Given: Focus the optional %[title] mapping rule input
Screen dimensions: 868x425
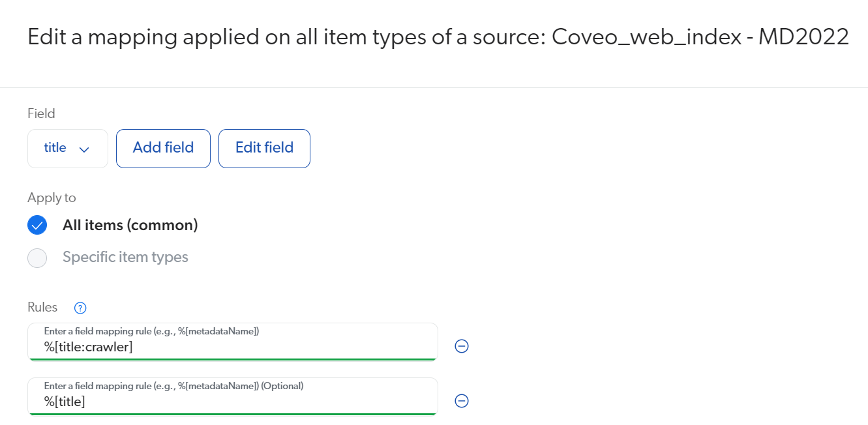Looking at the screenshot, I should pos(233,396).
